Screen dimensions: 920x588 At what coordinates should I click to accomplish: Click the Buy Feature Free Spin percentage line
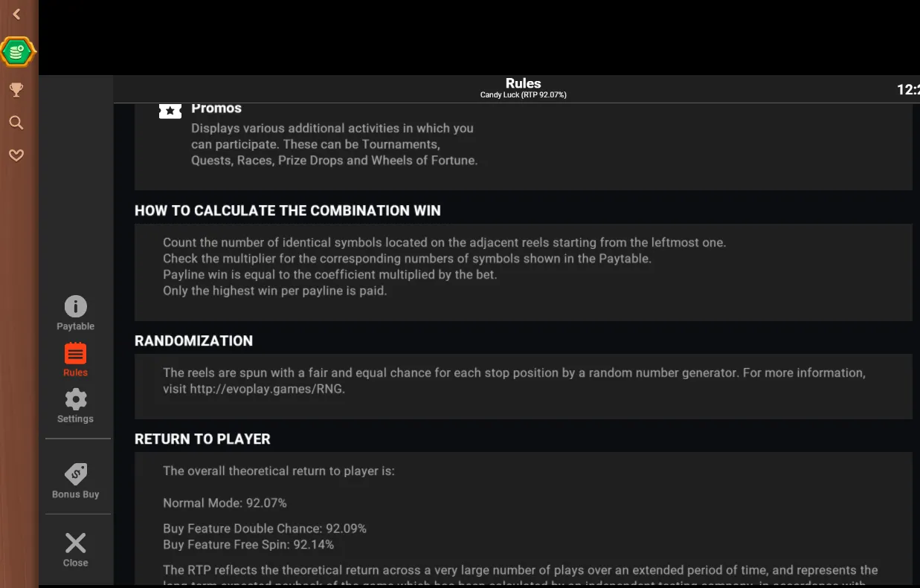coord(248,545)
